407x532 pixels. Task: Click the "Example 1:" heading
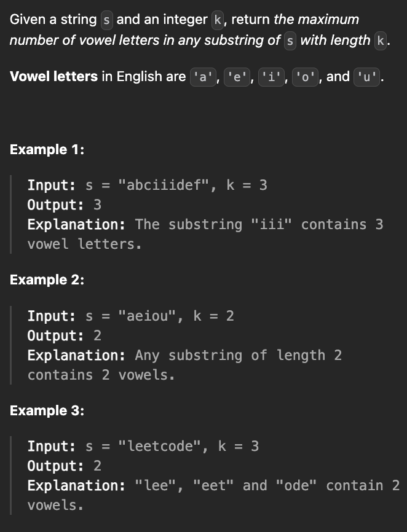pos(47,149)
